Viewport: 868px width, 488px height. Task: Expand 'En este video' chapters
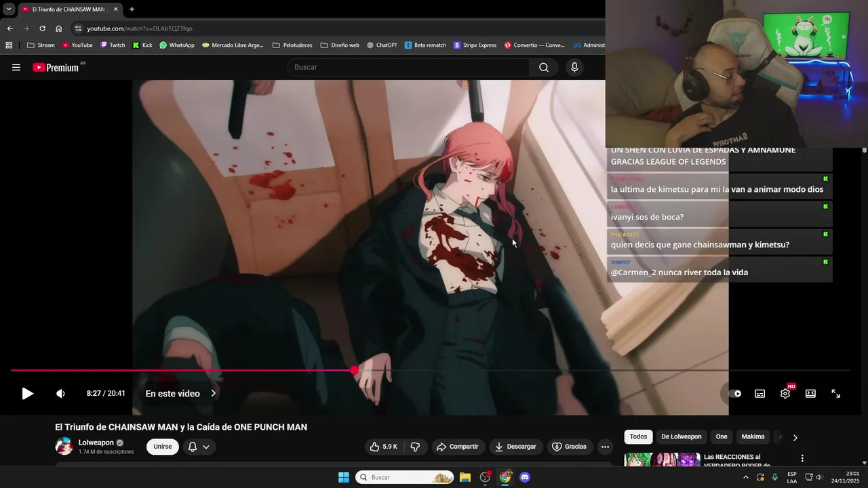point(181,393)
